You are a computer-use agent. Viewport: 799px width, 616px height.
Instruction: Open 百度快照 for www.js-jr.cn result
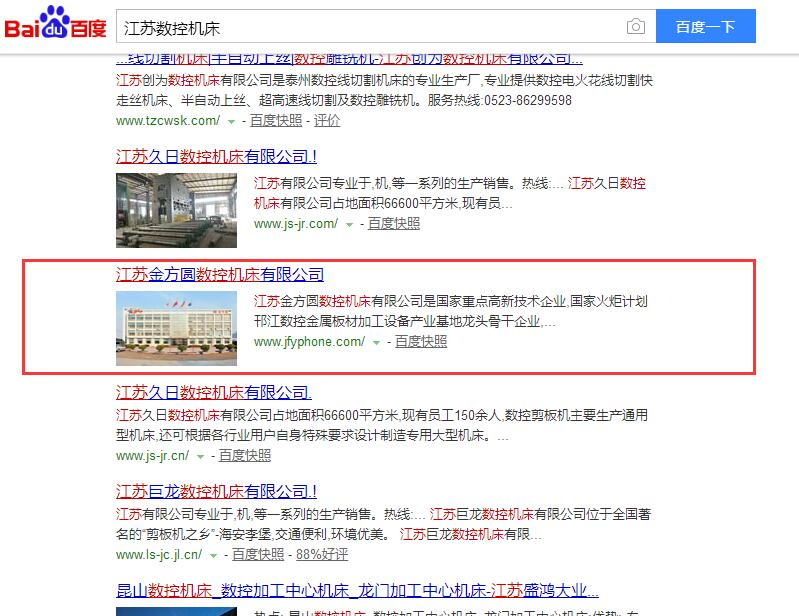(x=245, y=456)
